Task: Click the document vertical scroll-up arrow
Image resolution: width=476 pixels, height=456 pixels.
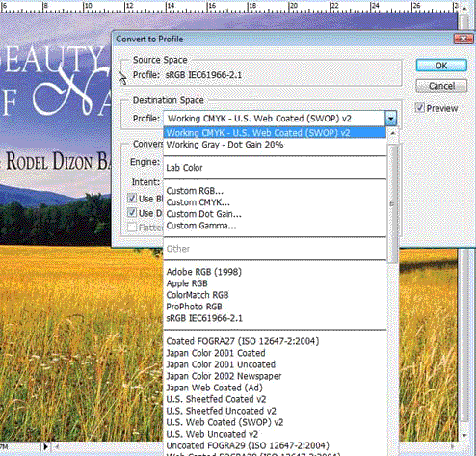Action: click(x=464, y=9)
